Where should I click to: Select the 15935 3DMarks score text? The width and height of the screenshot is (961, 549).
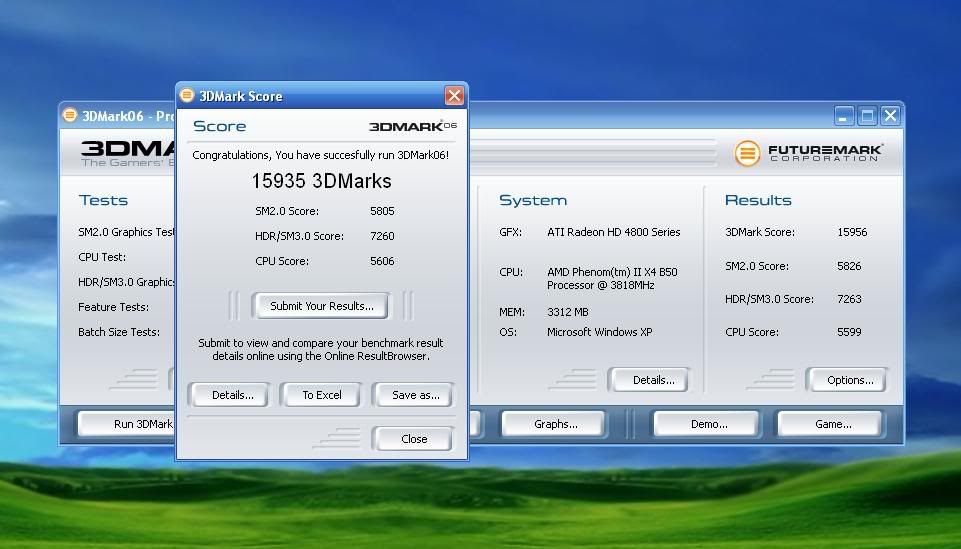pyautogui.click(x=321, y=181)
